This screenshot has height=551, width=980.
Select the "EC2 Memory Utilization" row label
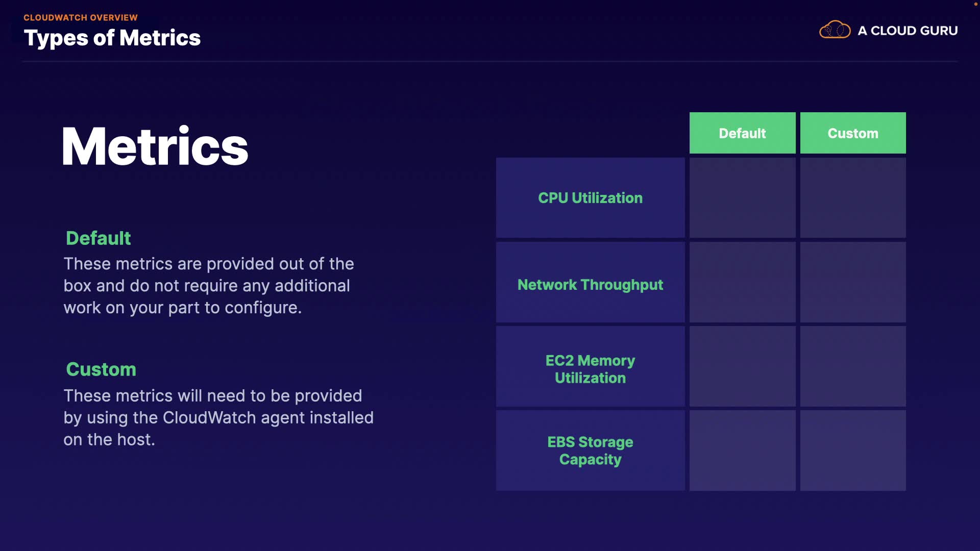click(x=590, y=369)
